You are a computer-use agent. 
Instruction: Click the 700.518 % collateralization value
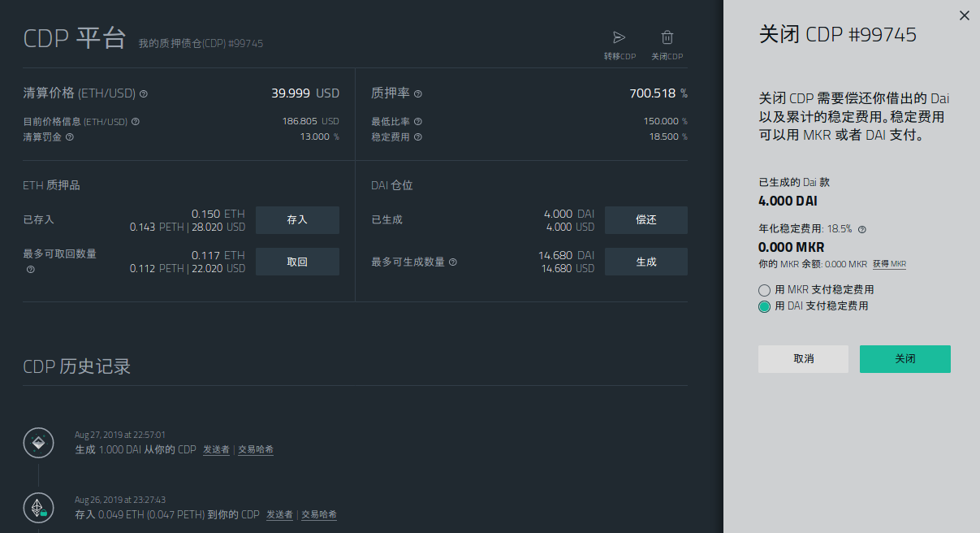tap(658, 93)
